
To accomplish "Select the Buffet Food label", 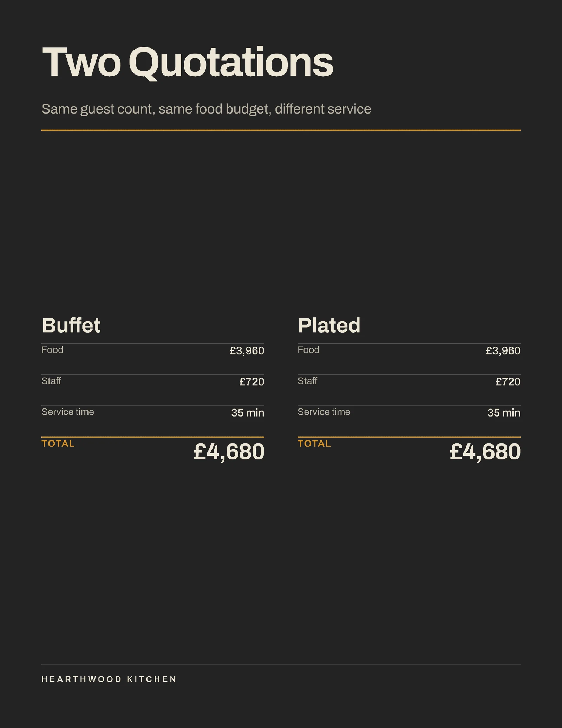I will click(52, 350).
